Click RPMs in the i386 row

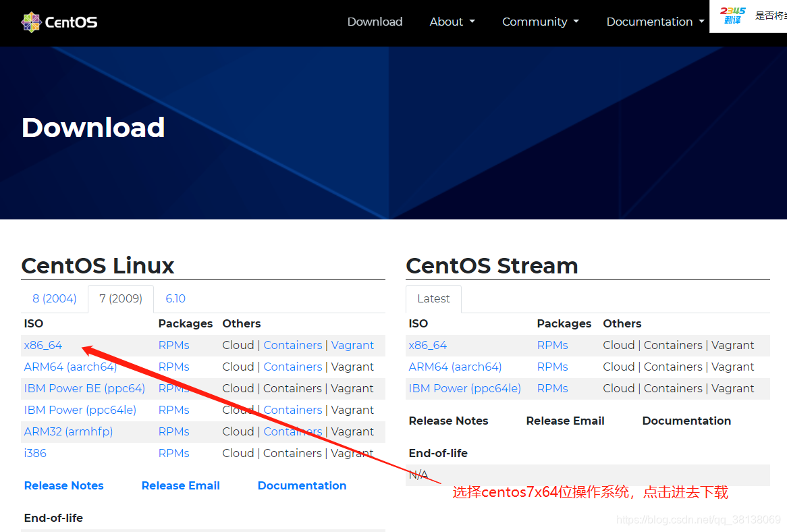click(x=173, y=453)
